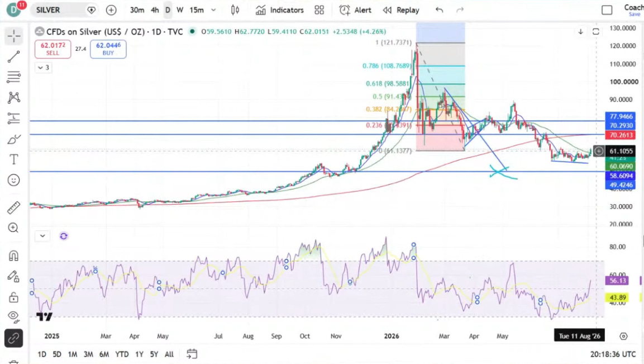The width and height of the screenshot is (644, 364).
Task: Open the Indicators dialog
Action: (280, 10)
